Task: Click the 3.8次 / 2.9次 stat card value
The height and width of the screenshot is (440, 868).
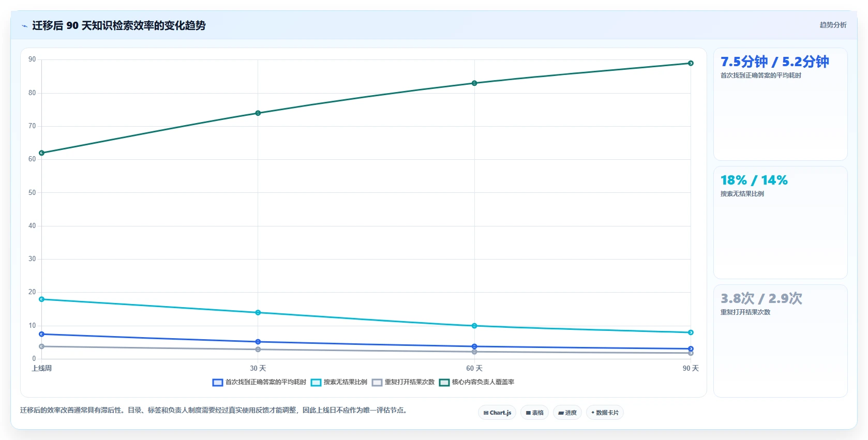Action: (x=761, y=299)
